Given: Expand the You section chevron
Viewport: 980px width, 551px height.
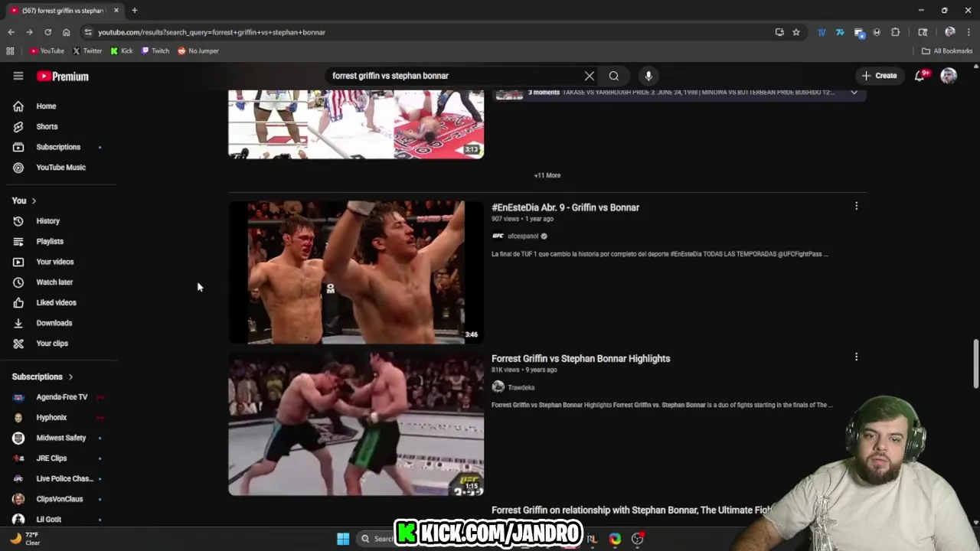Looking at the screenshot, I should click(34, 201).
